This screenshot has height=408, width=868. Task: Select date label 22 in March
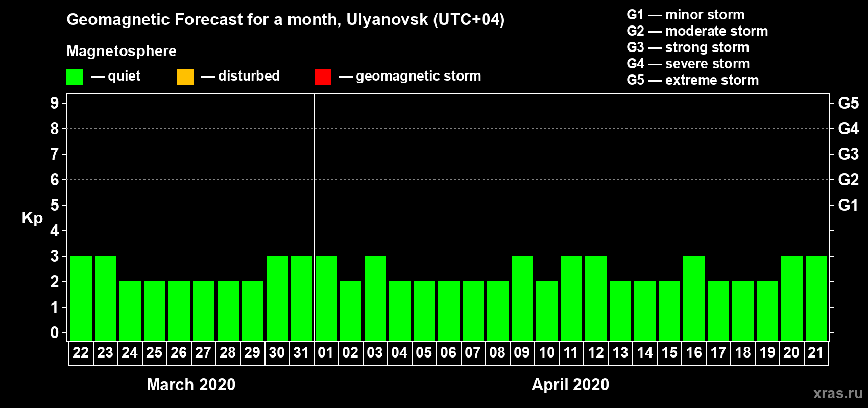[x=81, y=352]
